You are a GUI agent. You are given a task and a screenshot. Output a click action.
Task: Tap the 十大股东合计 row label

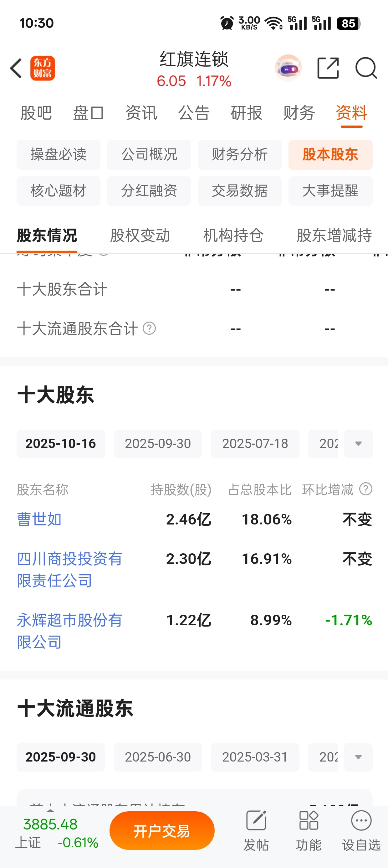[62, 289]
